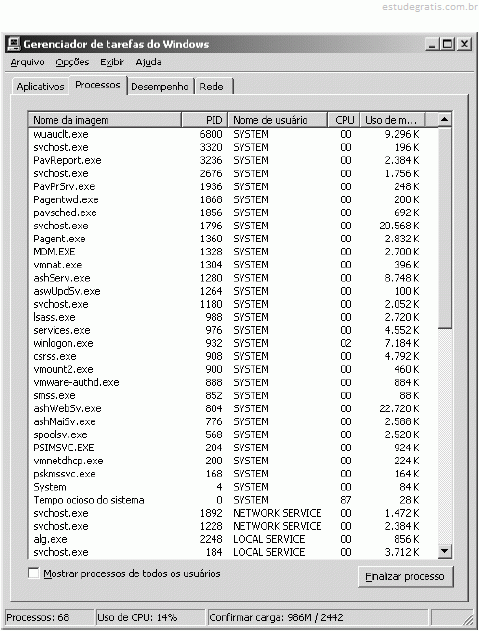Sort by the CPU column header
This screenshot has height=631, width=479.
click(x=344, y=120)
